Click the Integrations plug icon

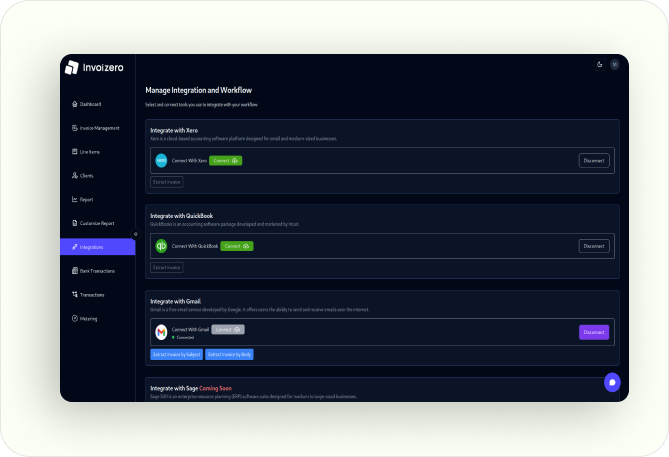(75, 247)
